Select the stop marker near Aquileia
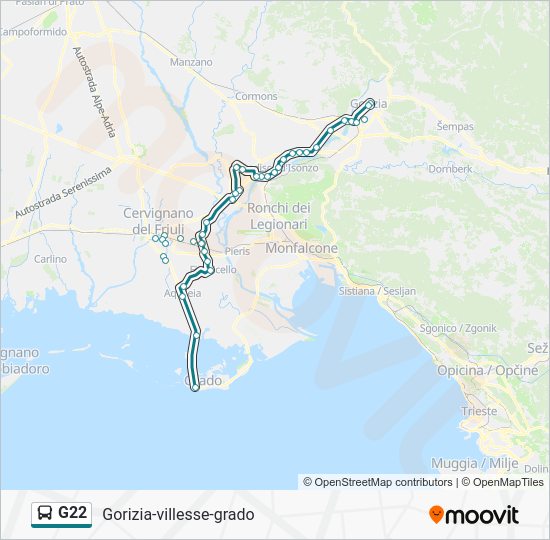 [182, 296]
